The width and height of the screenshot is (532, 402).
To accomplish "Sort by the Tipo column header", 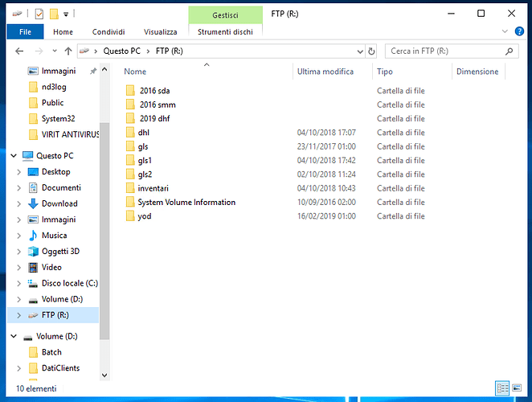I will point(384,72).
